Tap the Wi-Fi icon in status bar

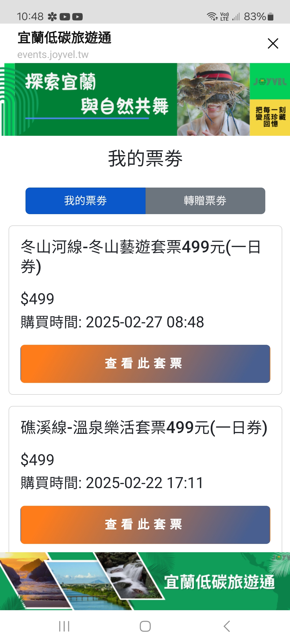point(212,17)
